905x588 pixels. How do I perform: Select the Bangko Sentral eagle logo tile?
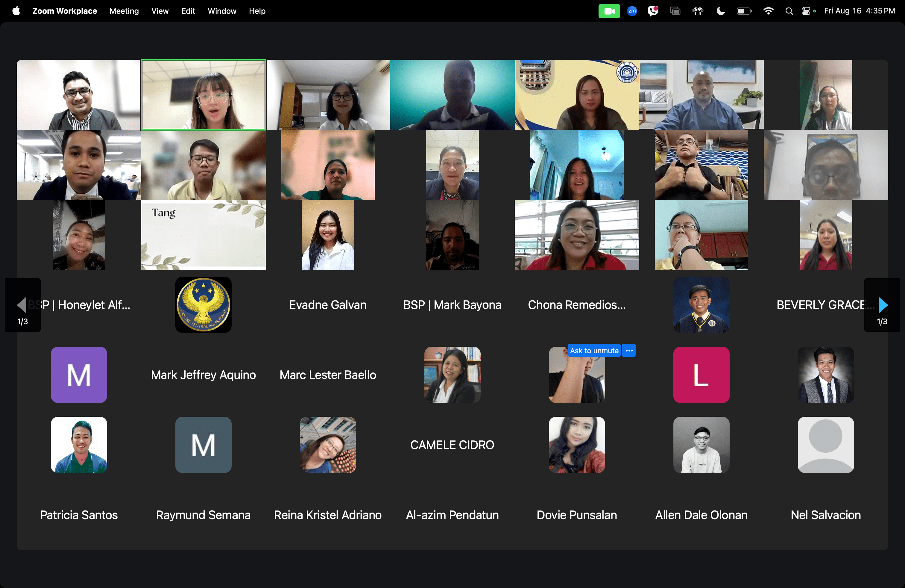(203, 305)
